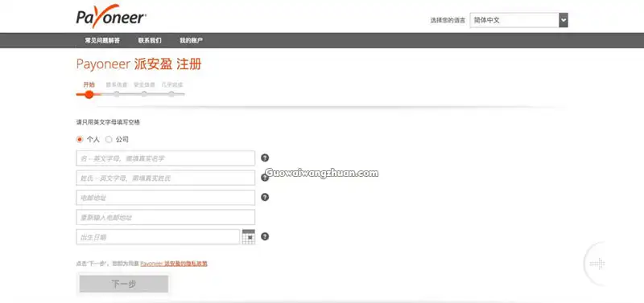Show help for the birth date field

(x=265, y=236)
